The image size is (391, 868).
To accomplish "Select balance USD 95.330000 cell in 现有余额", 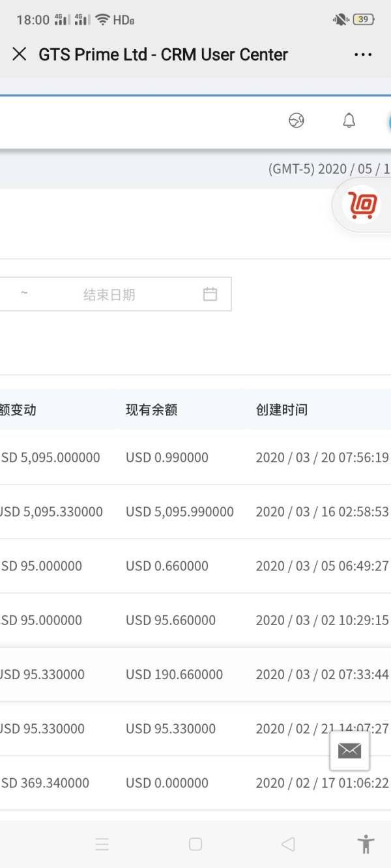I will pyautogui.click(x=171, y=729).
